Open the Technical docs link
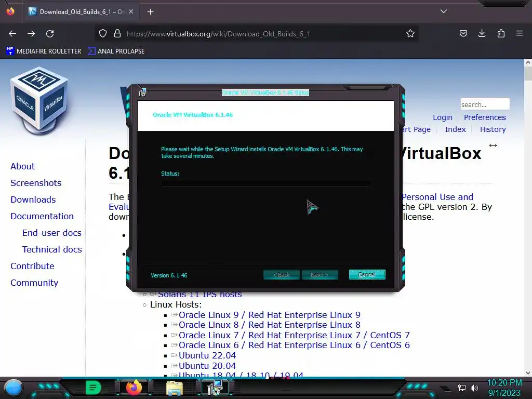The image size is (532, 399). click(x=52, y=249)
